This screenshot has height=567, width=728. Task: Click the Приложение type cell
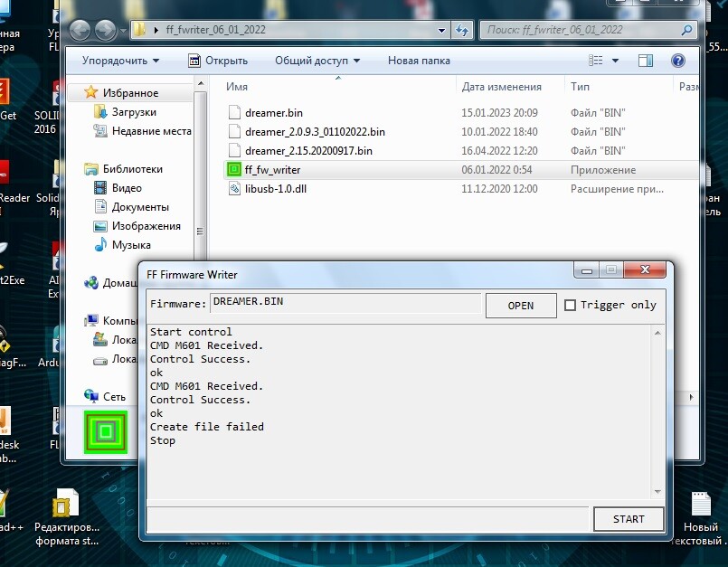point(603,170)
